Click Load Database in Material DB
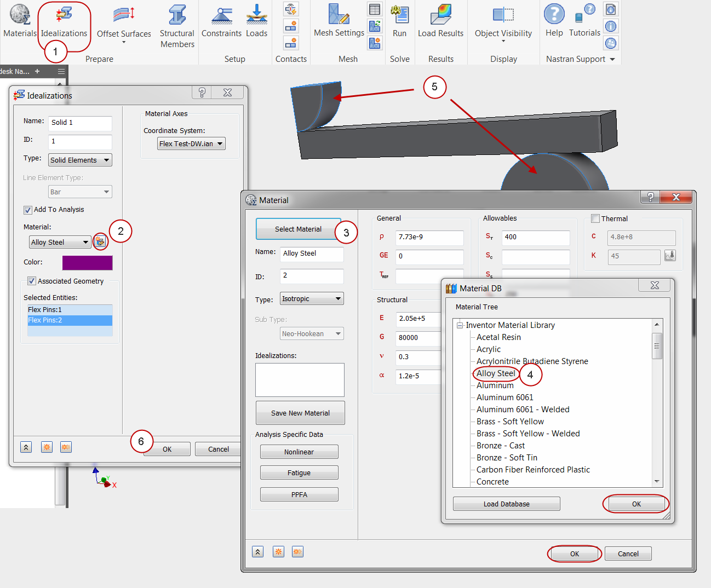The image size is (711, 588). click(x=506, y=504)
